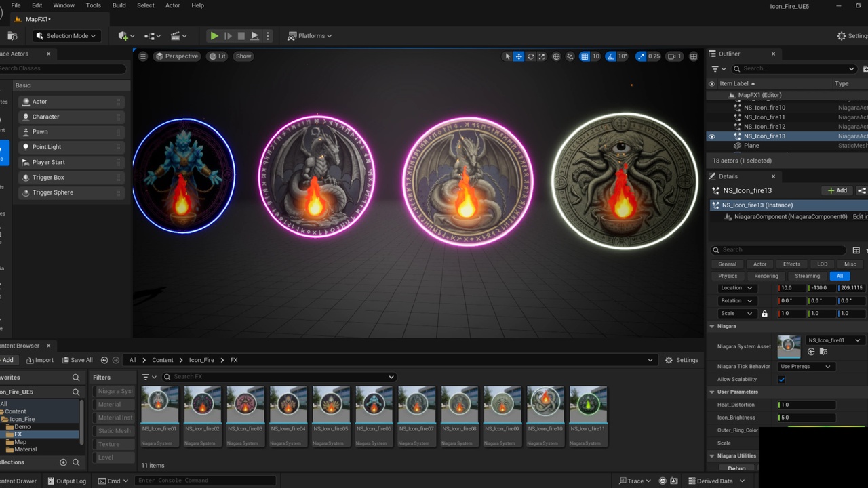
Task: Open the Platforms dropdown
Action: point(310,36)
